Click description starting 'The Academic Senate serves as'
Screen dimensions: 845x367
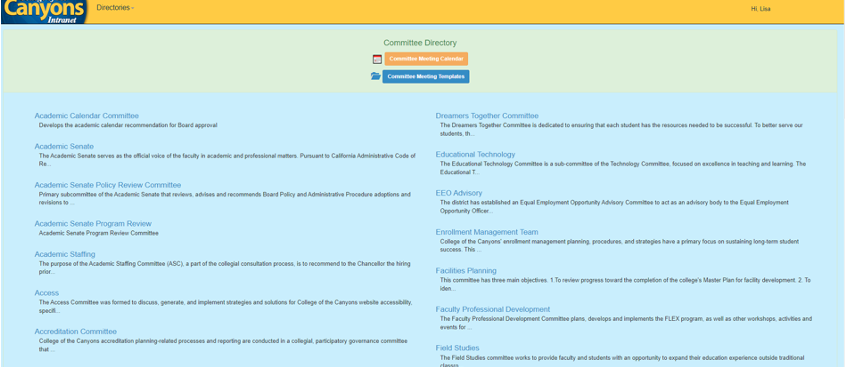[227, 160]
